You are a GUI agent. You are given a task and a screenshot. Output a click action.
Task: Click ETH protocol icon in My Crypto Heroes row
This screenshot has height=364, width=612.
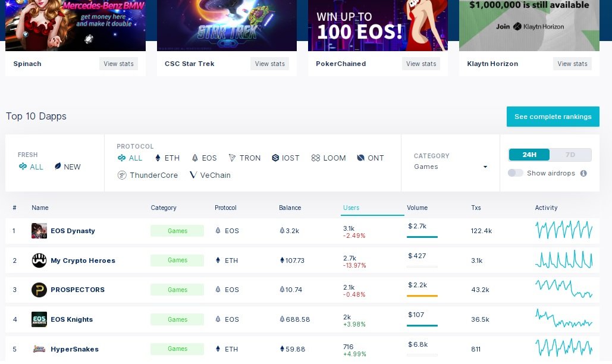(218, 261)
